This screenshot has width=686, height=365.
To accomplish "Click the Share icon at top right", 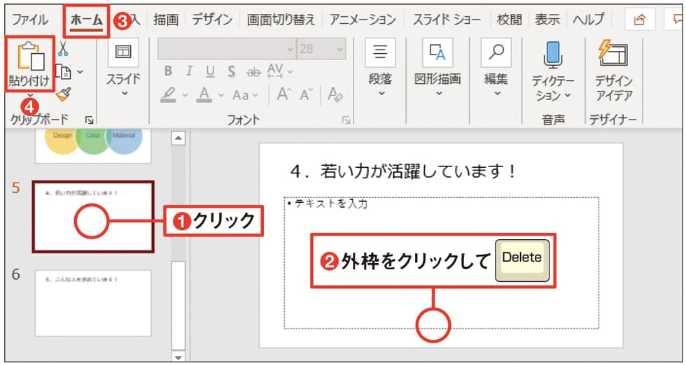I will click(x=640, y=20).
